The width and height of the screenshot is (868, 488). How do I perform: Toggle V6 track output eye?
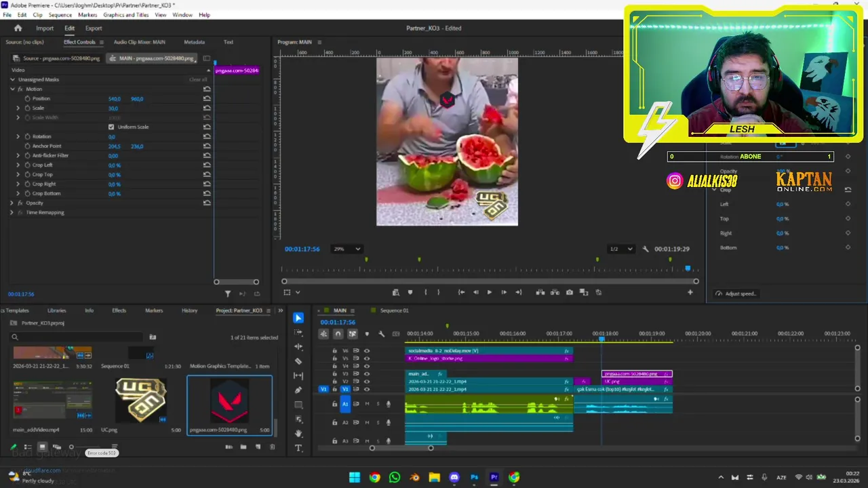(x=367, y=350)
